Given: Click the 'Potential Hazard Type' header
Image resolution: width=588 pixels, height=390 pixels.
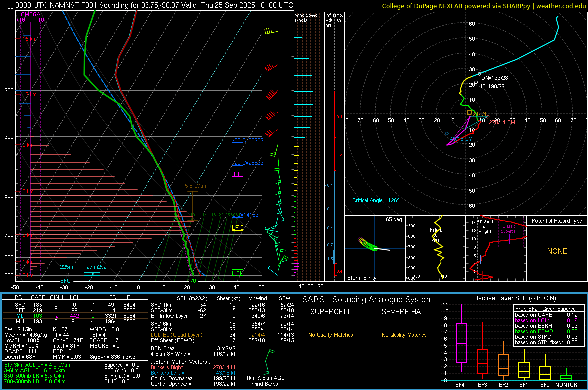Looking at the screenshot, I should 557,221.
